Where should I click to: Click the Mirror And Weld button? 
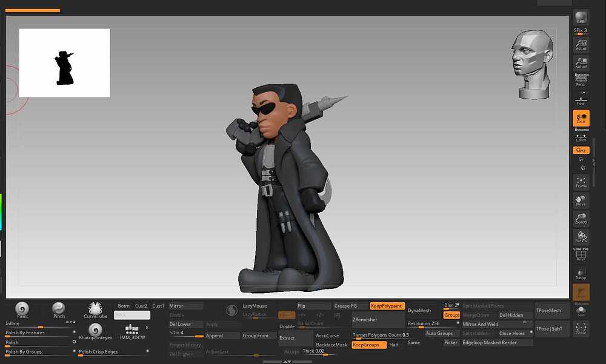click(498, 324)
